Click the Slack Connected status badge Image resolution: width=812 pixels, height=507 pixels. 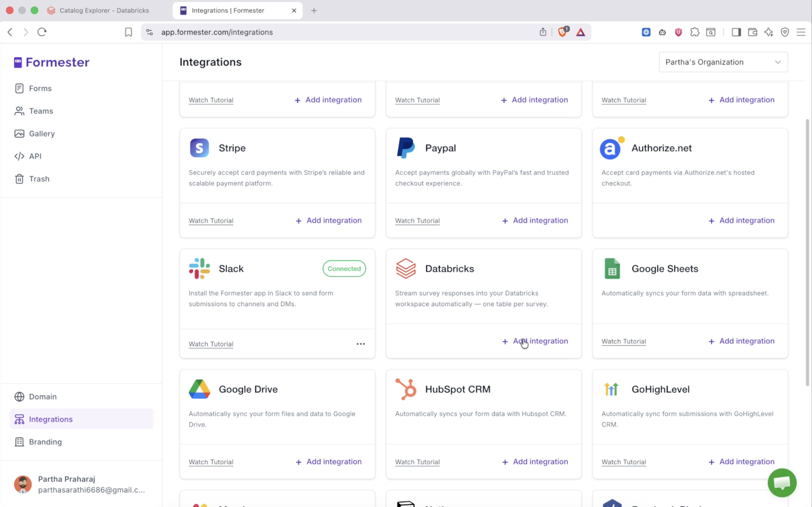pyautogui.click(x=344, y=268)
